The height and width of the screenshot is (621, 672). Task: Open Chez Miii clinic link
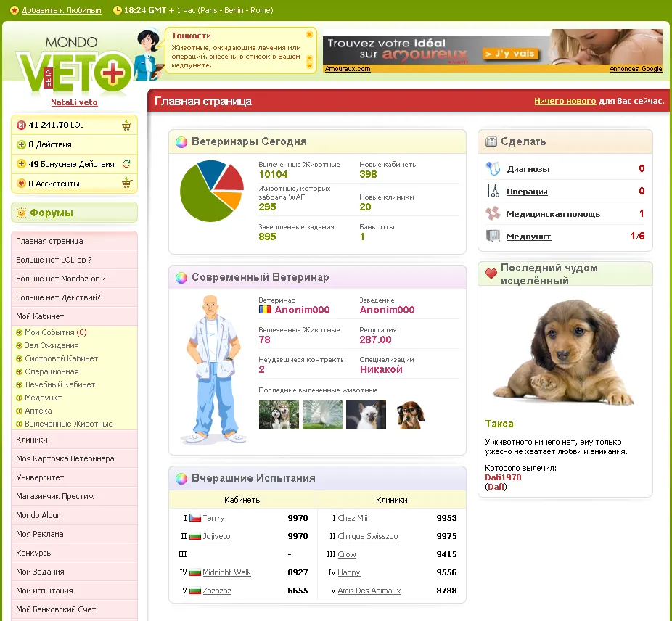(x=352, y=518)
